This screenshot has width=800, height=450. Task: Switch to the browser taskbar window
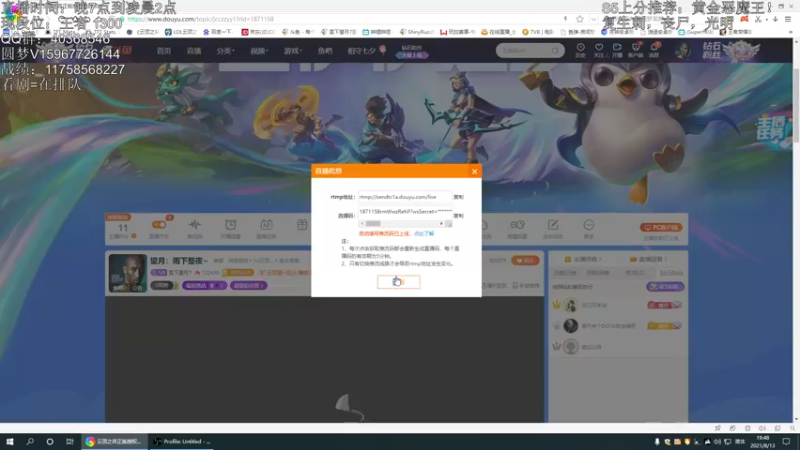pos(114,442)
